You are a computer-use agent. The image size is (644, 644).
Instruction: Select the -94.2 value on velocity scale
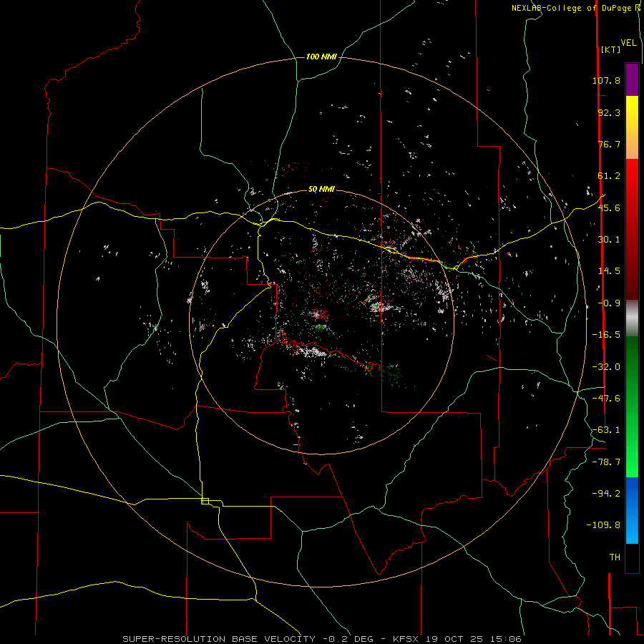tap(606, 494)
